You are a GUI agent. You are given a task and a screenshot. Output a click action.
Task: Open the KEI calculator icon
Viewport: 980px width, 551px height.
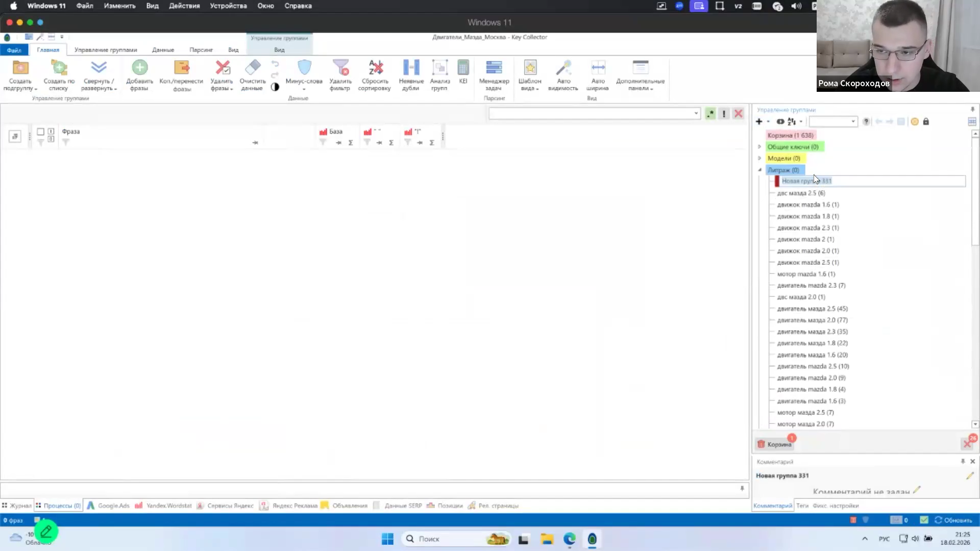pos(463,67)
